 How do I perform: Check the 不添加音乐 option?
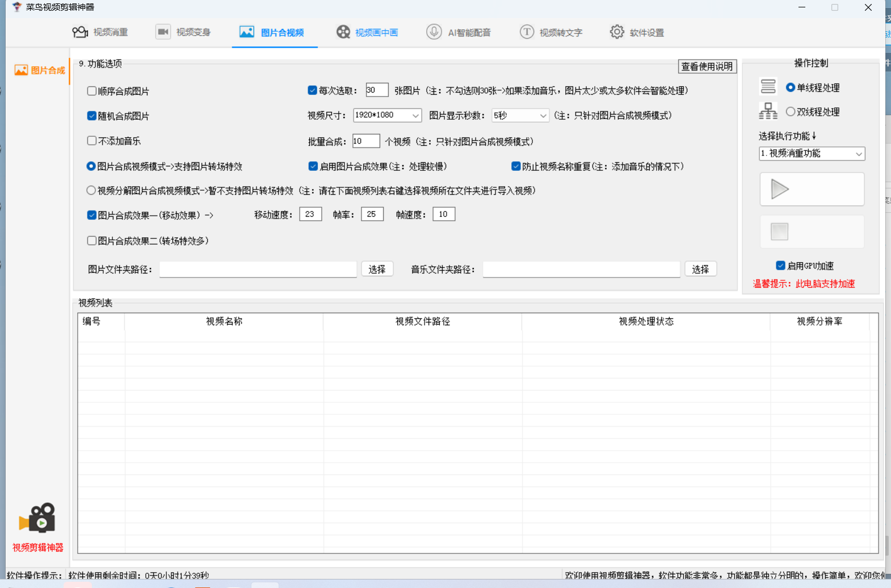click(x=92, y=141)
